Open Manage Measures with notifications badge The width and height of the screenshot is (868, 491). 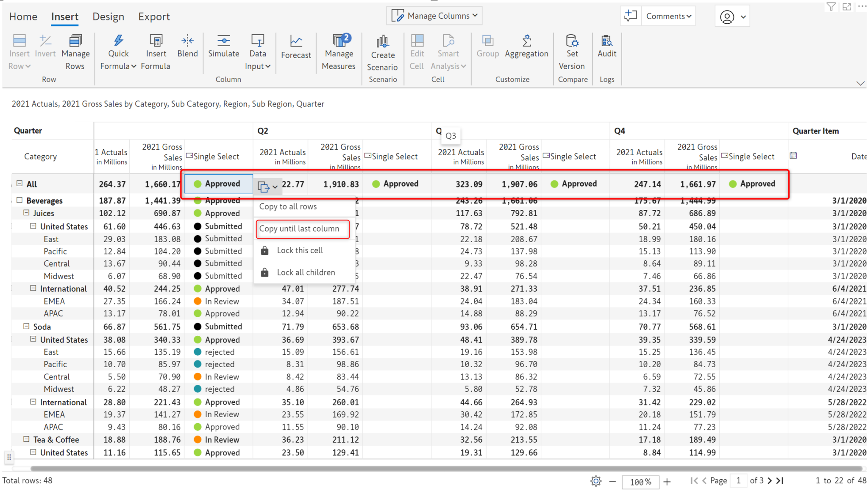tap(339, 51)
